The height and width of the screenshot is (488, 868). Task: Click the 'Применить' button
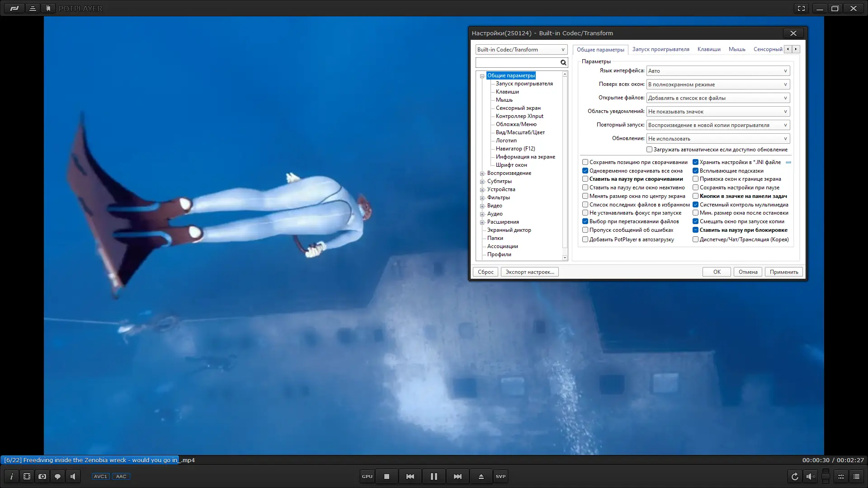tap(783, 272)
